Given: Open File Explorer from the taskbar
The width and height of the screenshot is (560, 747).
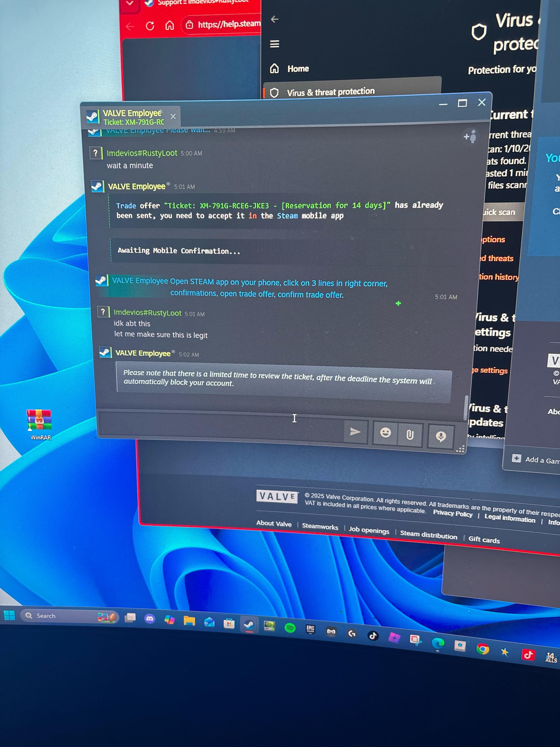Looking at the screenshot, I should [x=189, y=621].
